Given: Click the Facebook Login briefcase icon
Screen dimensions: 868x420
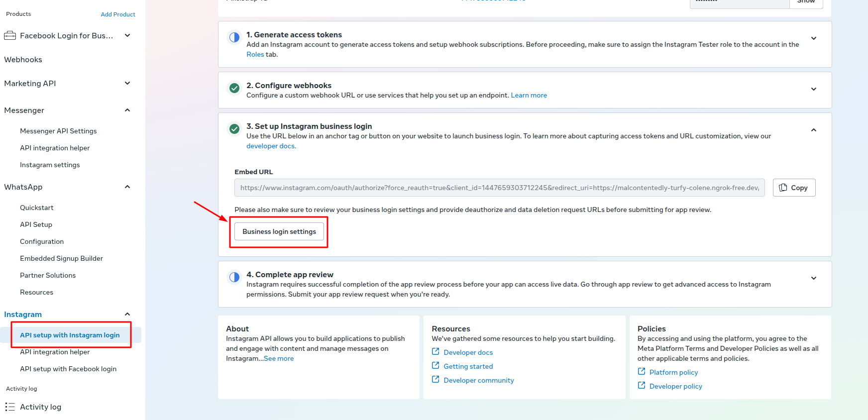Looking at the screenshot, I should click(10, 36).
